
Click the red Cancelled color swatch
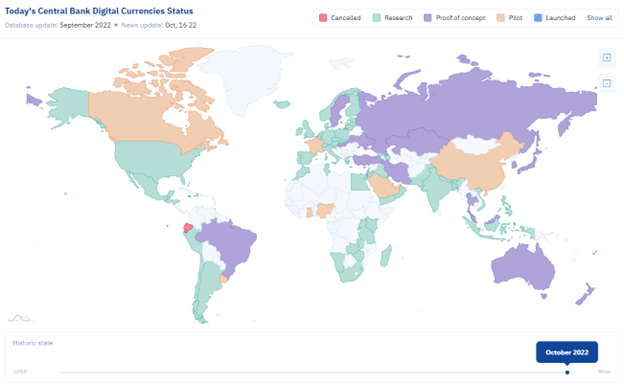(323, 18)
